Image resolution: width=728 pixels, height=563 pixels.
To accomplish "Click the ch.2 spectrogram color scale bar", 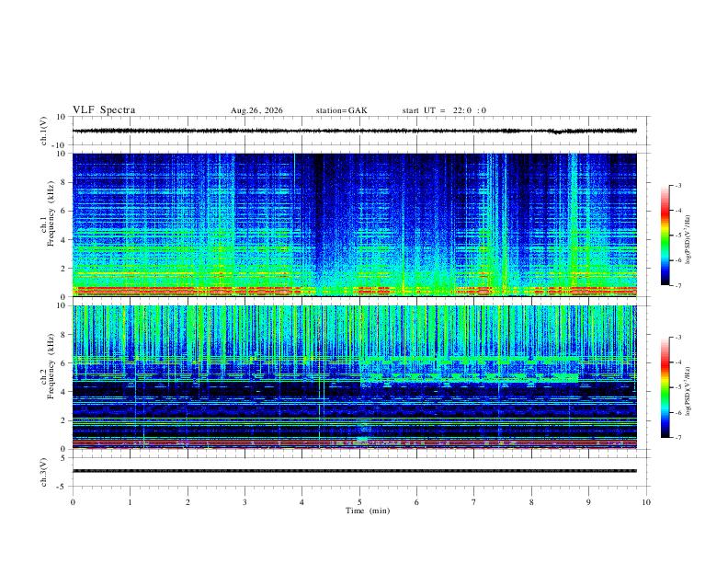I will pos(665,387).
